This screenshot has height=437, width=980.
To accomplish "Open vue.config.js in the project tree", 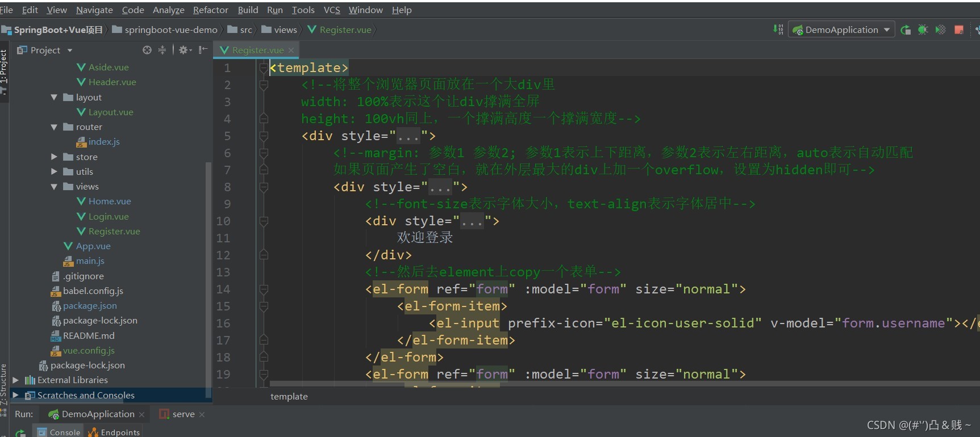I will [x=83, y=350].
